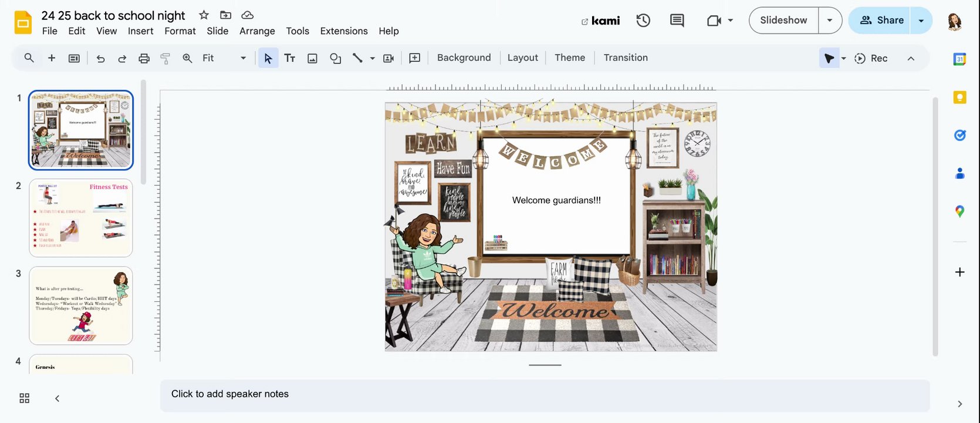Click the speaker notes field
Image resolution: width=980 pixels, height=423 pixels.
545,395
